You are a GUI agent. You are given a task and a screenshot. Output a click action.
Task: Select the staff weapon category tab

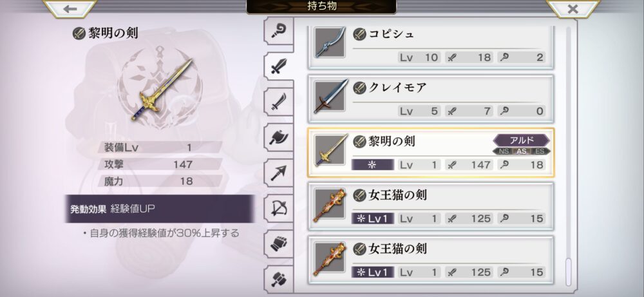(279, 31)
